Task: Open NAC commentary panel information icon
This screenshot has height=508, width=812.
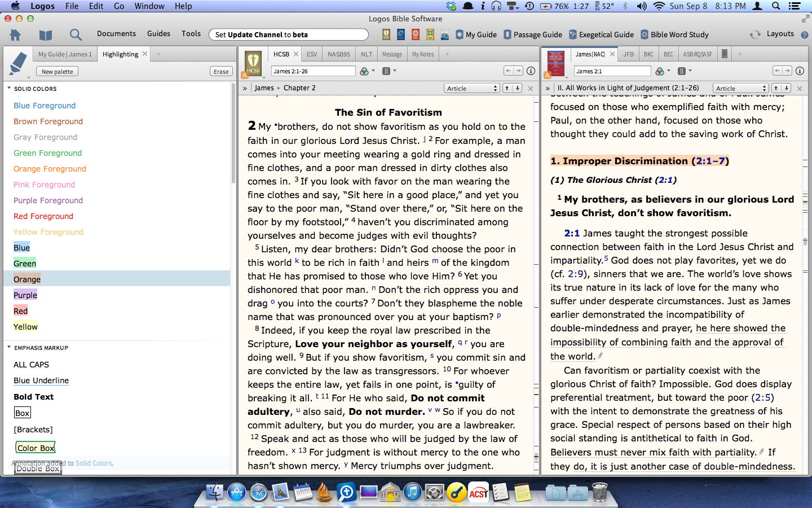Action: point(800,71)
